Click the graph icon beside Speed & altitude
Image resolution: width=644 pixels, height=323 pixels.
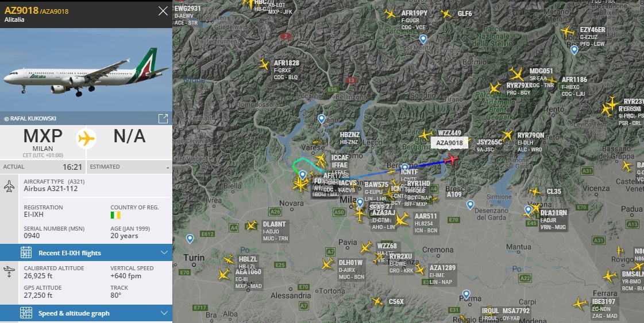click(x=26, y=313)
